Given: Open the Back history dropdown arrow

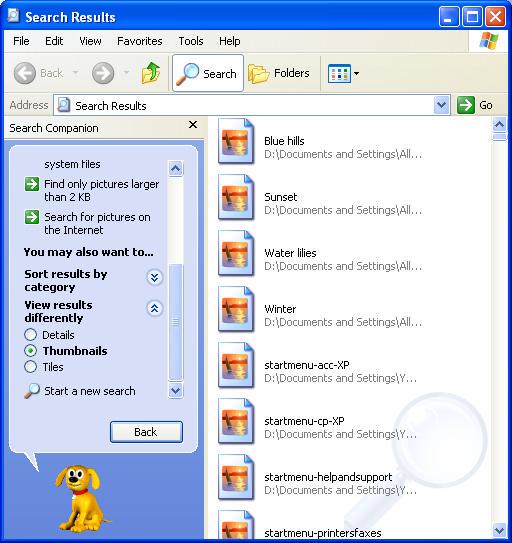Looking at the screenshot, I should pyautogui.click(x=76, y=73).
